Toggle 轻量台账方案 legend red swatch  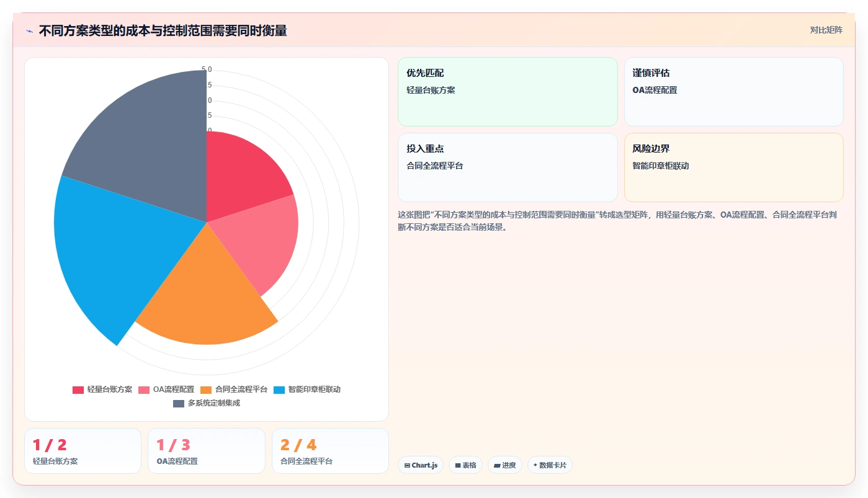(78, 389)
